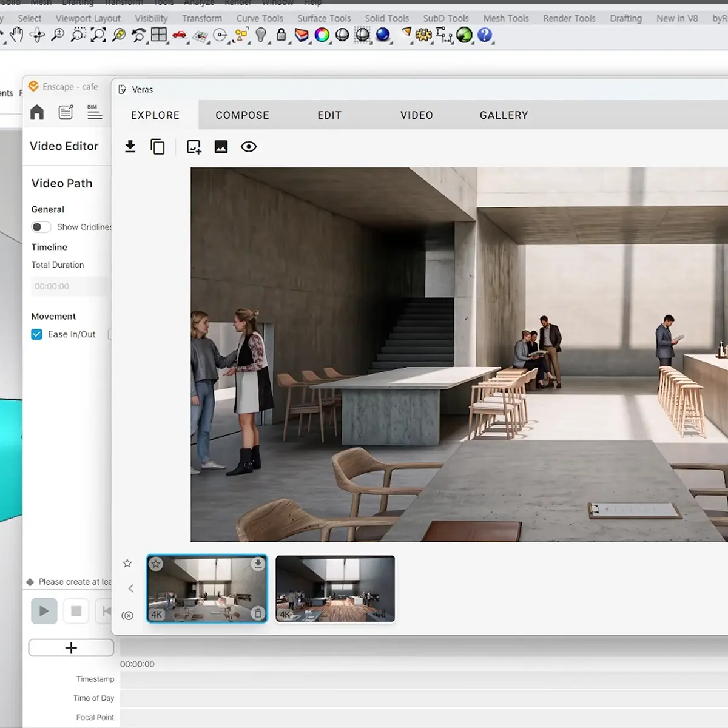Image resolution: width=728 pixels, height=728 pixels.
Task: Click the Rhino pan hand tool
Action: coord(16,35)
